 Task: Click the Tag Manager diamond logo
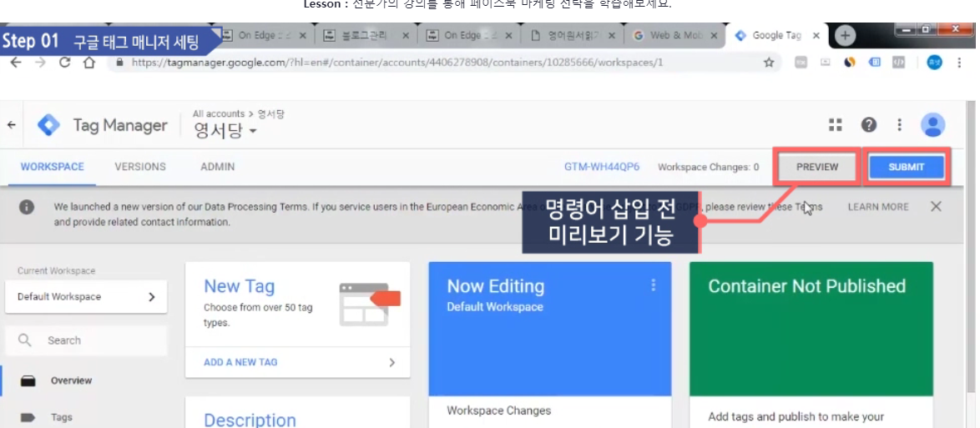[48, 125]
